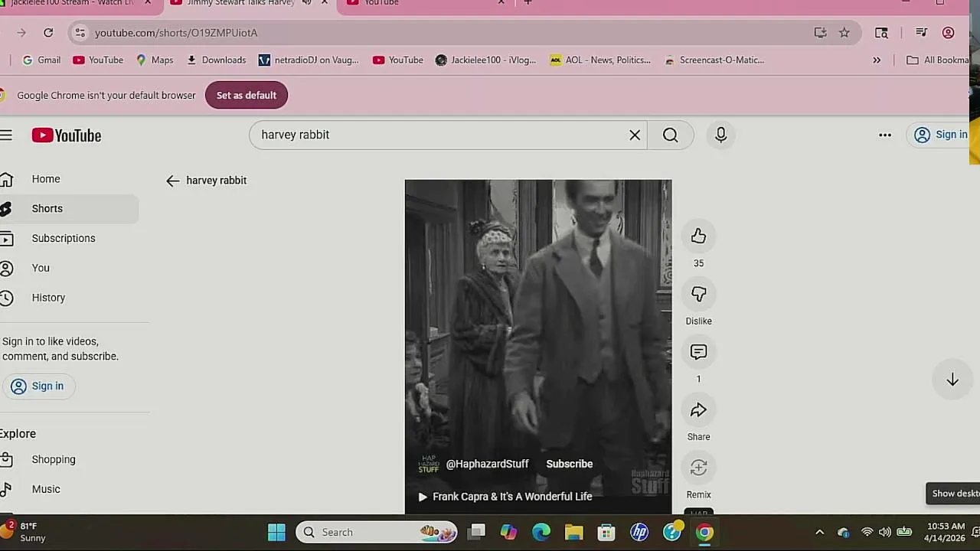Go to next short with down arrow

click(952, 380)
